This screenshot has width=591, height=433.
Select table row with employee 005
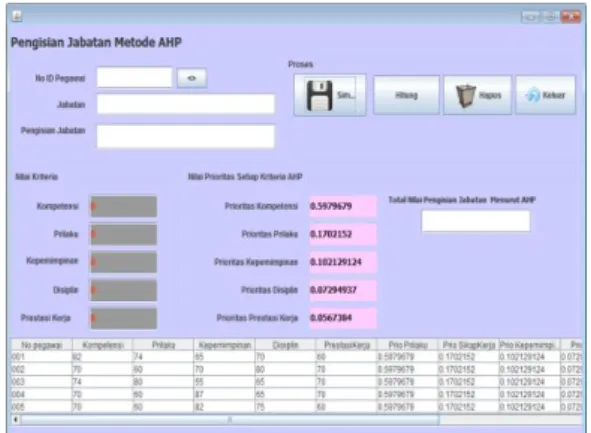(x=296, y=407)
